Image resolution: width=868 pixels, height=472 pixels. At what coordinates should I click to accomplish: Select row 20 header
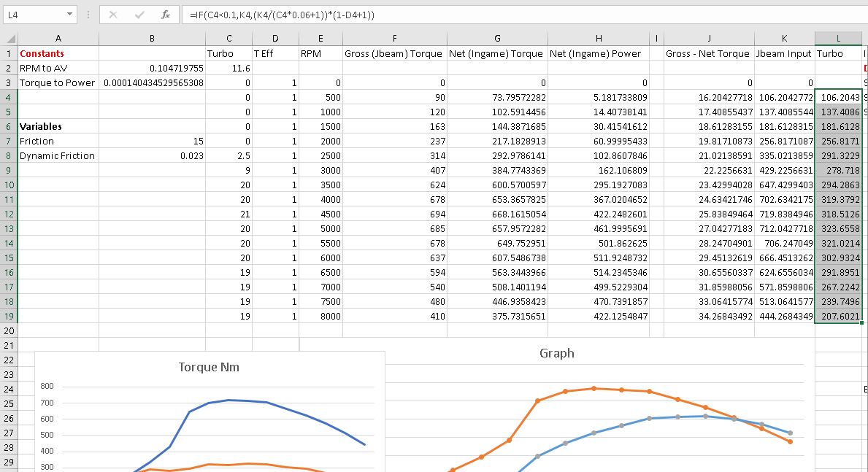coord(9,331)
